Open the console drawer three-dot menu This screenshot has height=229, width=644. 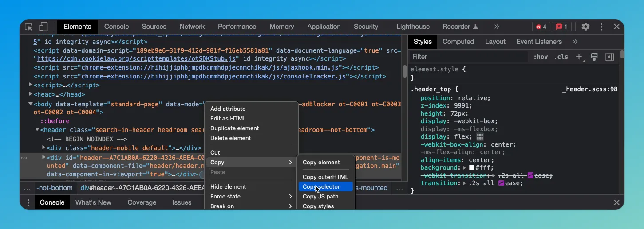(28, 202)
